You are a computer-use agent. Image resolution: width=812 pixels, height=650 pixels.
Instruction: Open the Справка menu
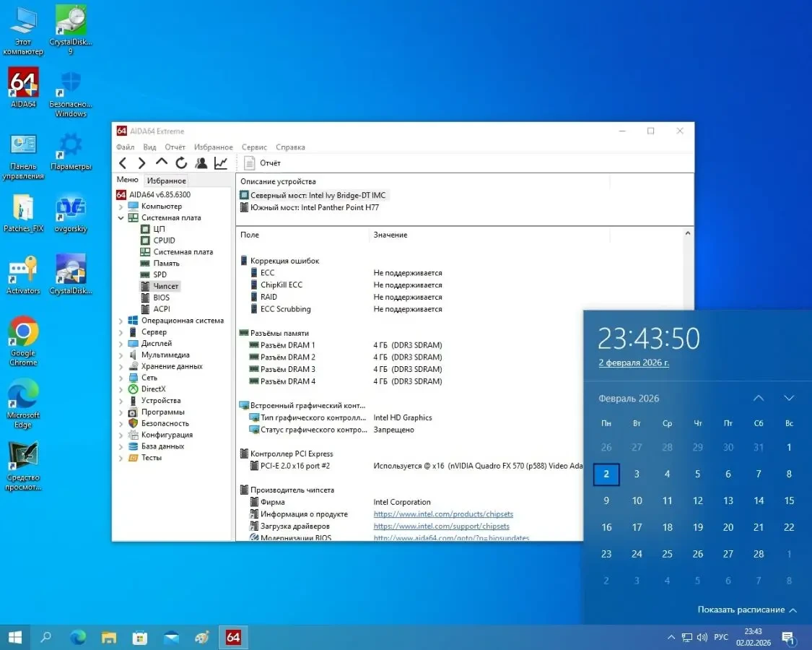291,147
